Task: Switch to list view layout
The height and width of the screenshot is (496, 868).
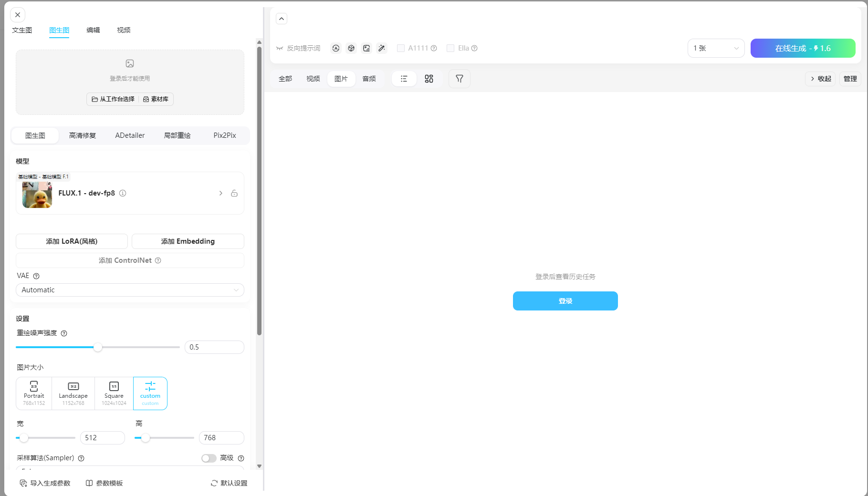Action: coord(404,79)
